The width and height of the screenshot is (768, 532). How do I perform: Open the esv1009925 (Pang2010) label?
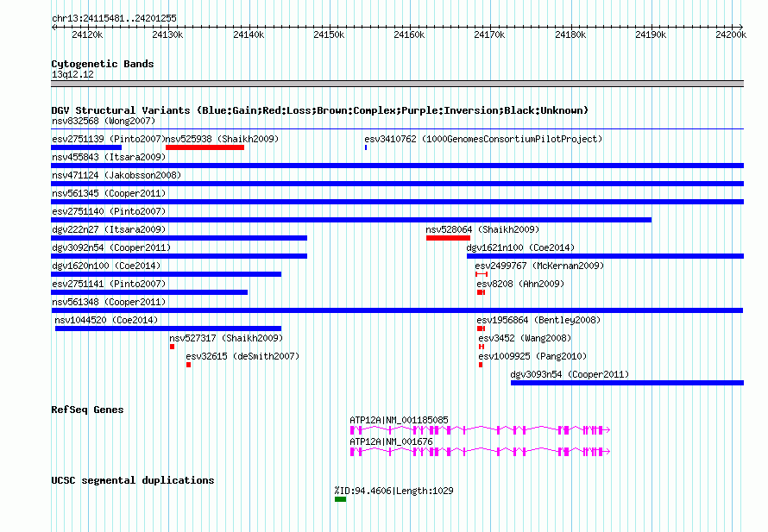click(532, 356)
